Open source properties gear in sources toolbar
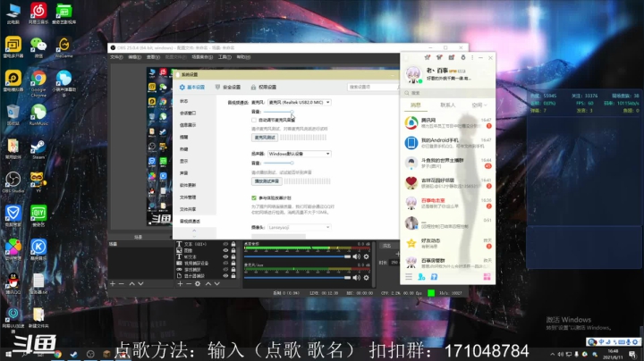 198,284
